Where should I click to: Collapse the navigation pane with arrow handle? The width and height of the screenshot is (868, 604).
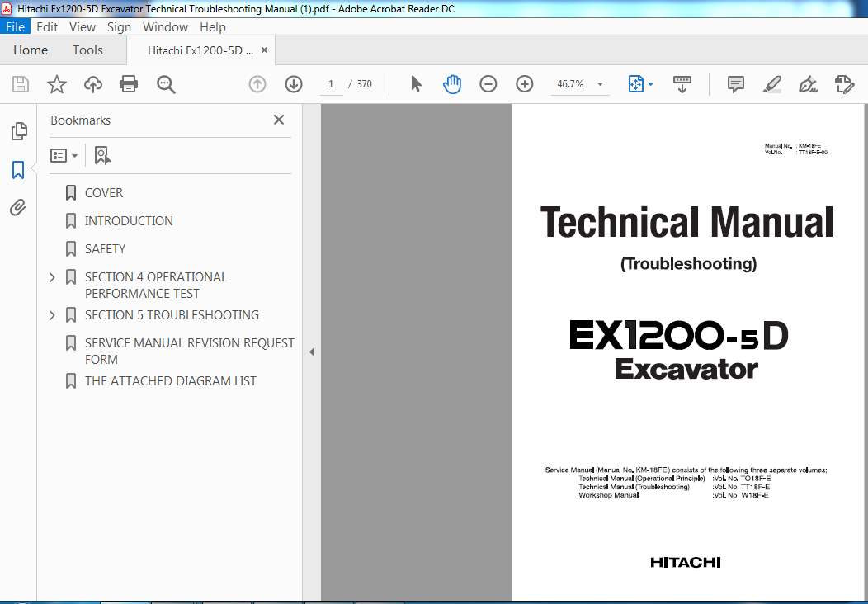click(x=312, y=352)
